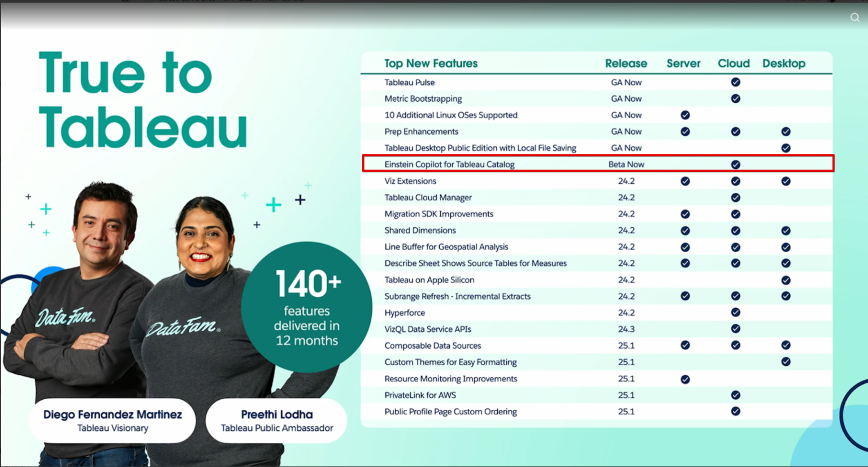Click the Server checkmark for Resource Monitoring Improvements

coord(684,378)
